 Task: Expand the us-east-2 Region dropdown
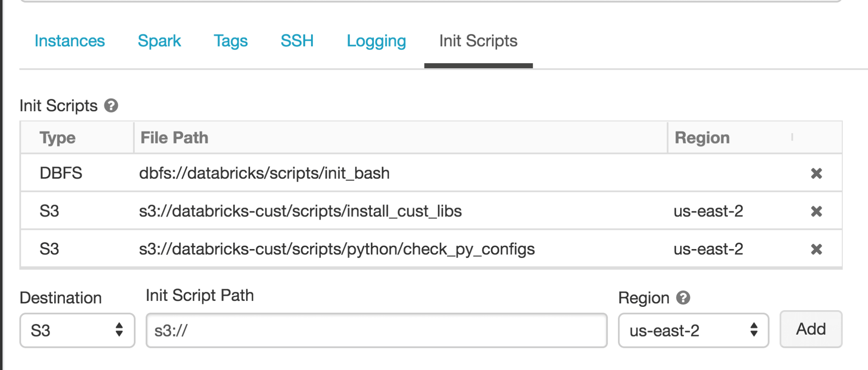(693, 331)
